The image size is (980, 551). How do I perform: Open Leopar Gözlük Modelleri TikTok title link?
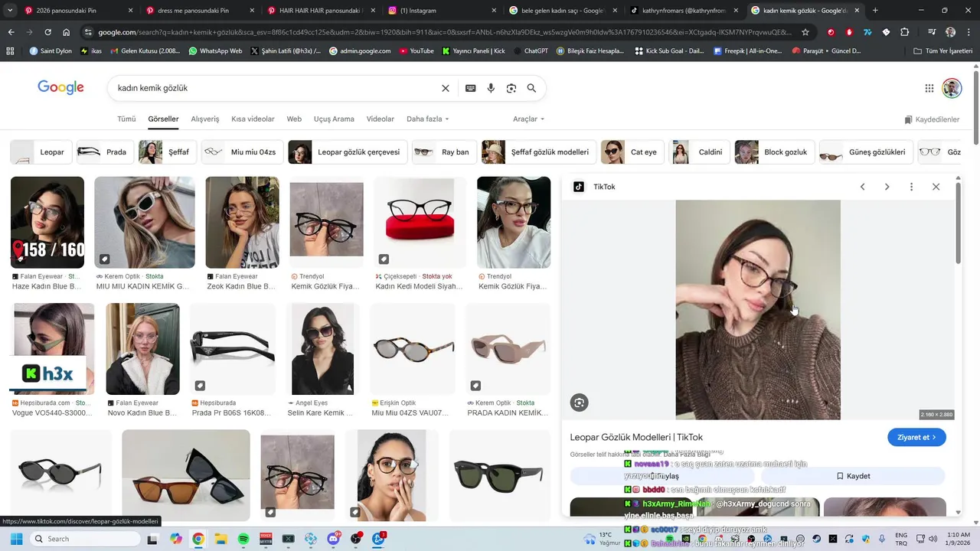636,437
